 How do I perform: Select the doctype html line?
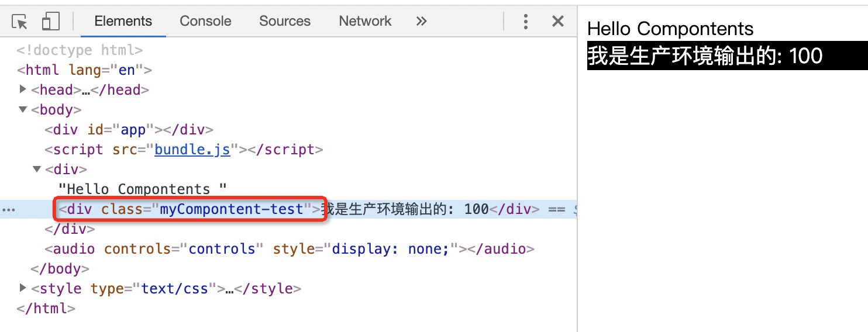click(x=80, y=50)
